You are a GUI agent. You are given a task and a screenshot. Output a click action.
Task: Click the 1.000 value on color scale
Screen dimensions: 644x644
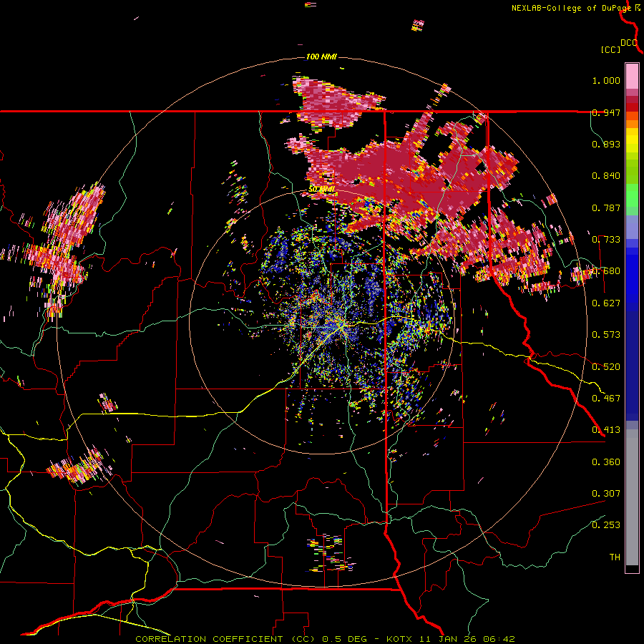coord(606,80)
